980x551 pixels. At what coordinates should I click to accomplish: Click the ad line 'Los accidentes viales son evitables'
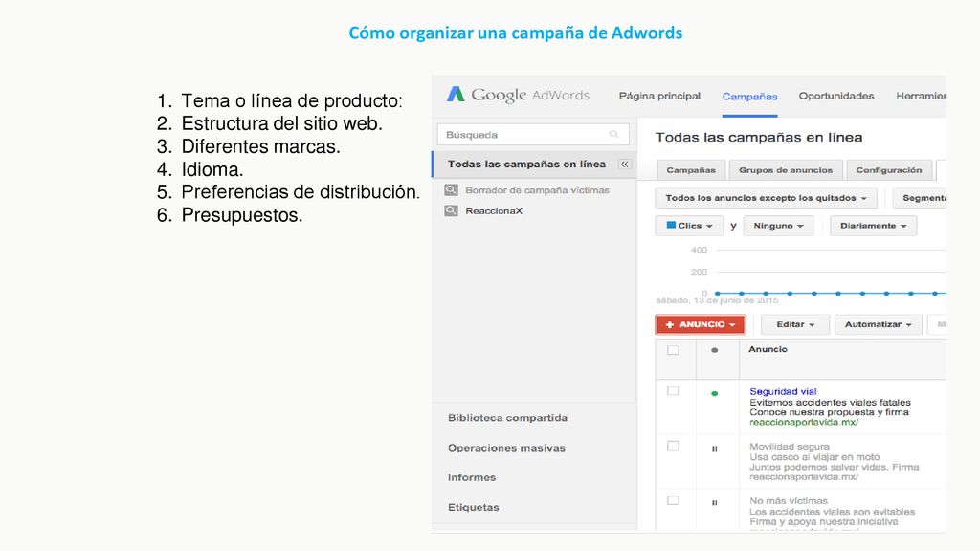[832, 512]
